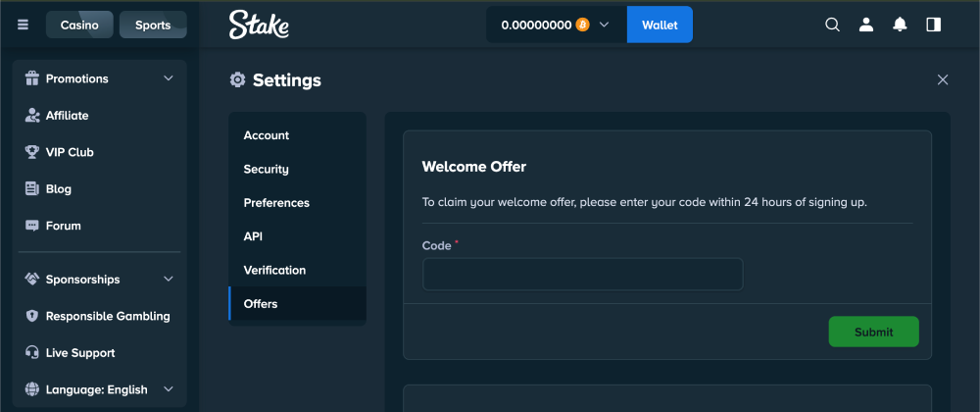The height and width of the screenshot is (412, 980).
Task: Click the Welcome Offer heading
Action: pyautogui.click(x=473, y=167)
